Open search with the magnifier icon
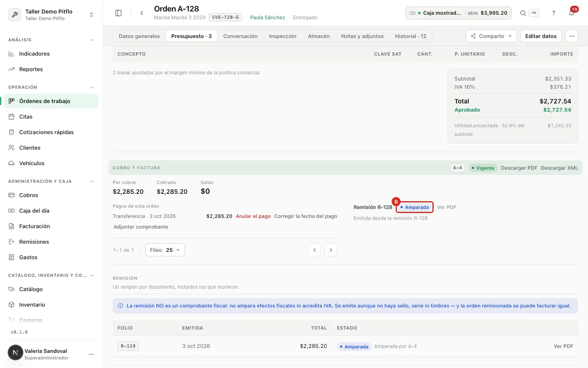 point(523,13)
